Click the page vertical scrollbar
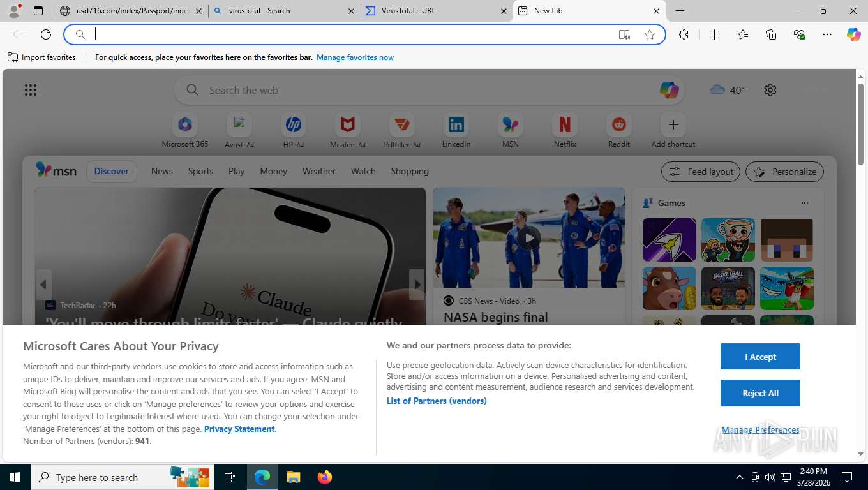868x490 pixels. [x=860, y=124]
